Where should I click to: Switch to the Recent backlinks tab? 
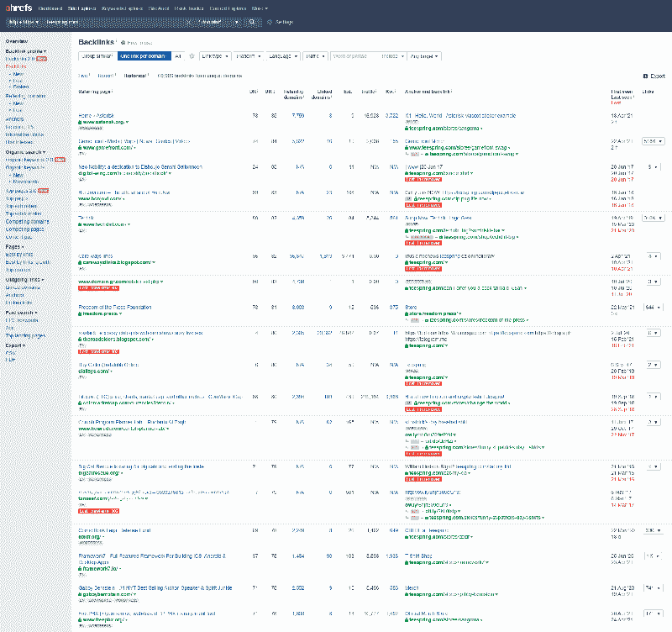tap(107, 76)
